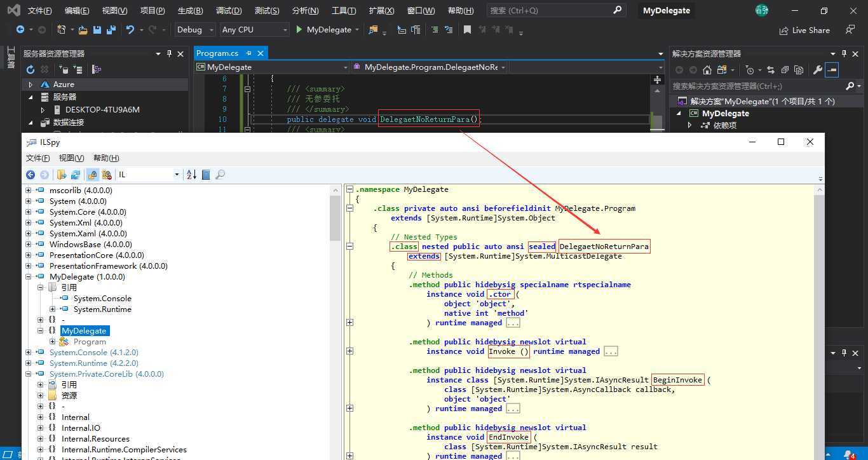Expand the Azure node in server explorer

31,84
